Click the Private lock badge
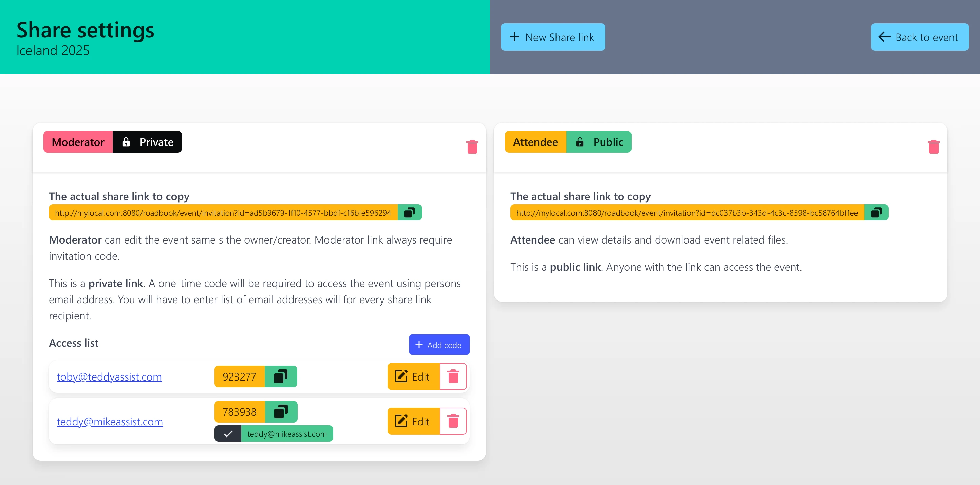980x485 pixels. (147, 142)
